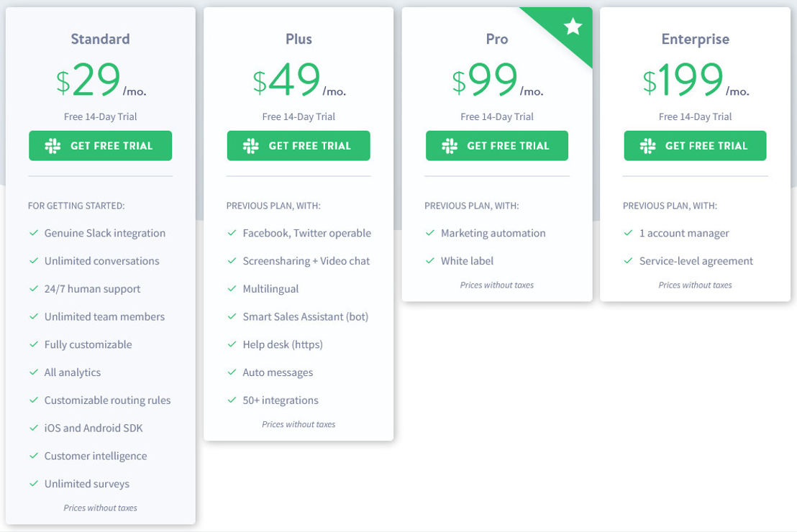
Task: Click the Slack icon in Standard's trial button
Action: pos(53,146)
